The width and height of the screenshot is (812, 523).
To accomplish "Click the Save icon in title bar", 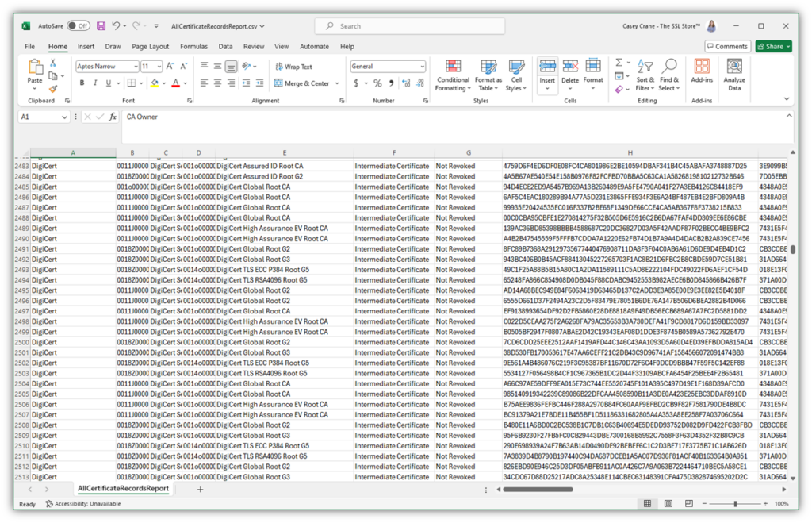I will pyautogui.click(x=99, y=26).
